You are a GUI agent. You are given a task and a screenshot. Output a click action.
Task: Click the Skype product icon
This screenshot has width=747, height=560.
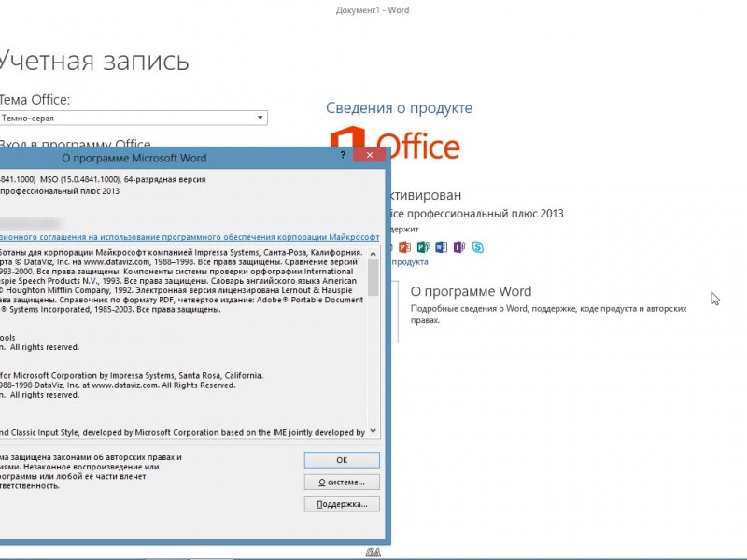(x=477, y=246)
